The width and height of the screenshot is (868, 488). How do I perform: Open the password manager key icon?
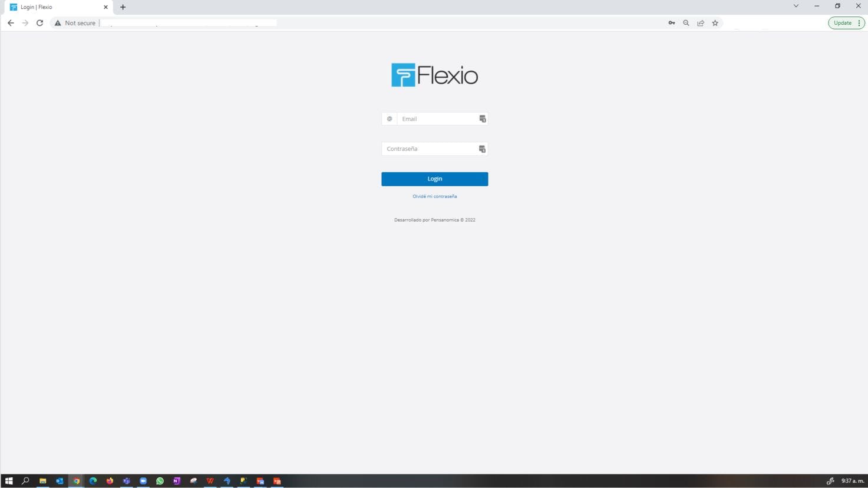(x=671, y=22)
